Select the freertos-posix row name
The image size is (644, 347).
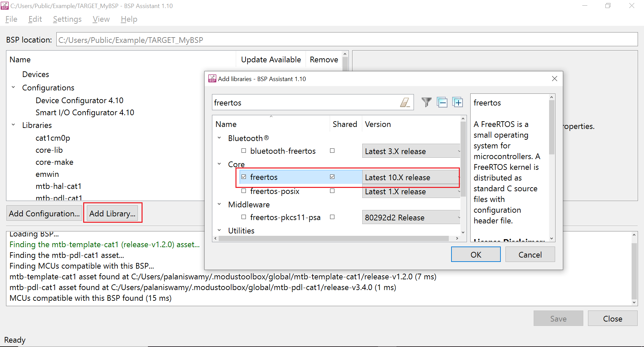275,191
